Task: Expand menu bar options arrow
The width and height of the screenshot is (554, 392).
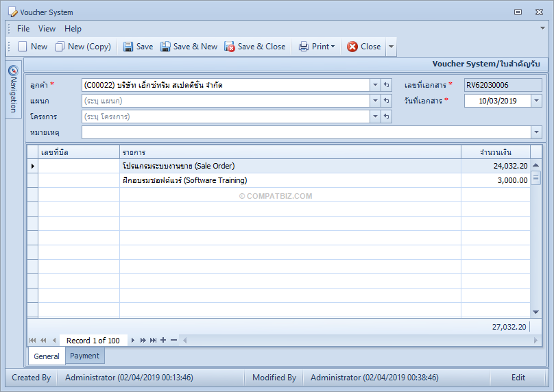Action: click(x=543, y=28)
